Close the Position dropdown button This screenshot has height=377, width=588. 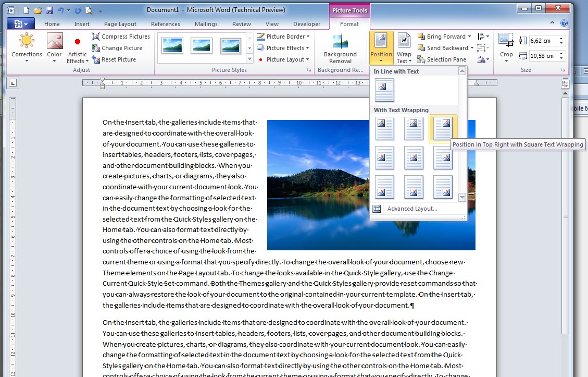coord(381,47)
